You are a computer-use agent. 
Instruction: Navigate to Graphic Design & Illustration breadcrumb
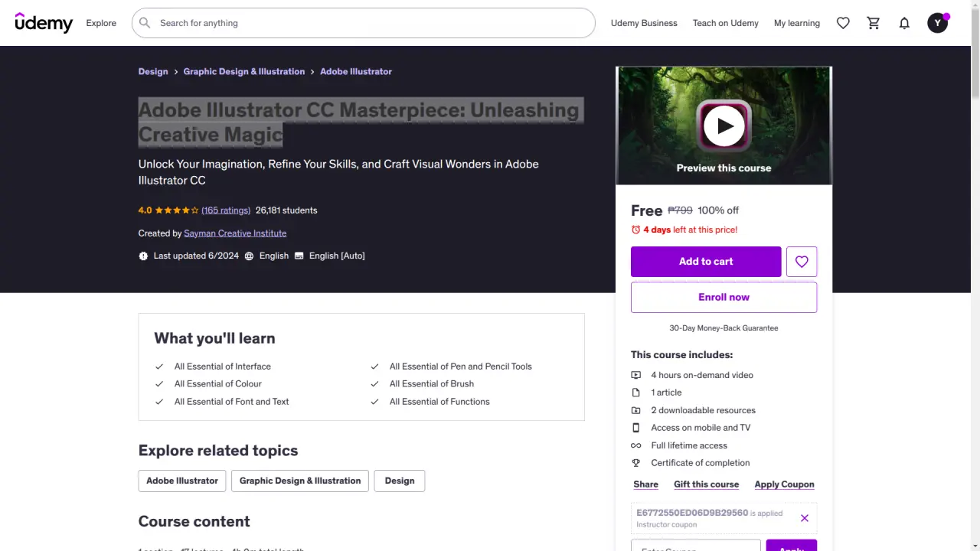(244, 71)
